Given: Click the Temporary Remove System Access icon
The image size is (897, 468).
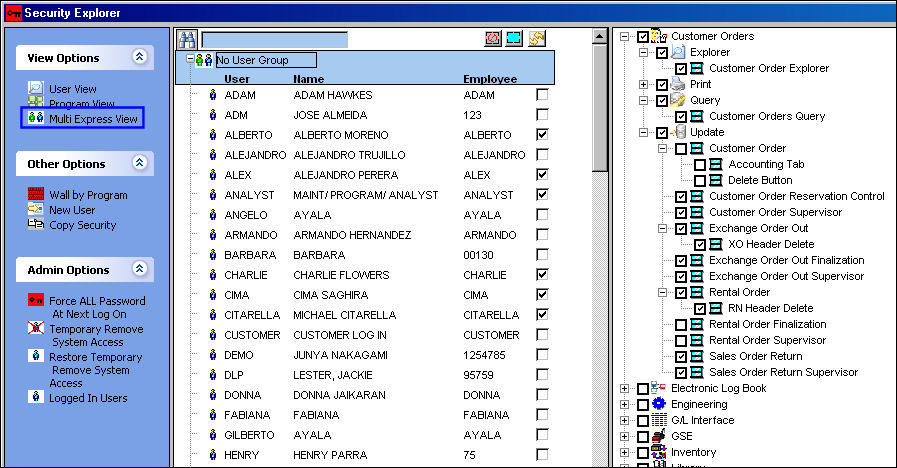Looking at the screenshot, I should 36,327.
